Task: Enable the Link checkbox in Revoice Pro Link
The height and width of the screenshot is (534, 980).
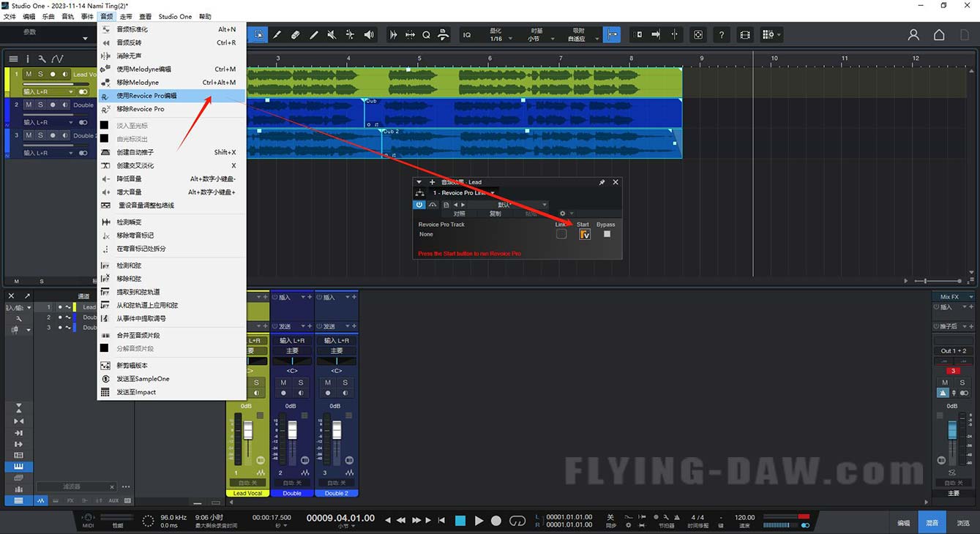Action: (561, 234)
